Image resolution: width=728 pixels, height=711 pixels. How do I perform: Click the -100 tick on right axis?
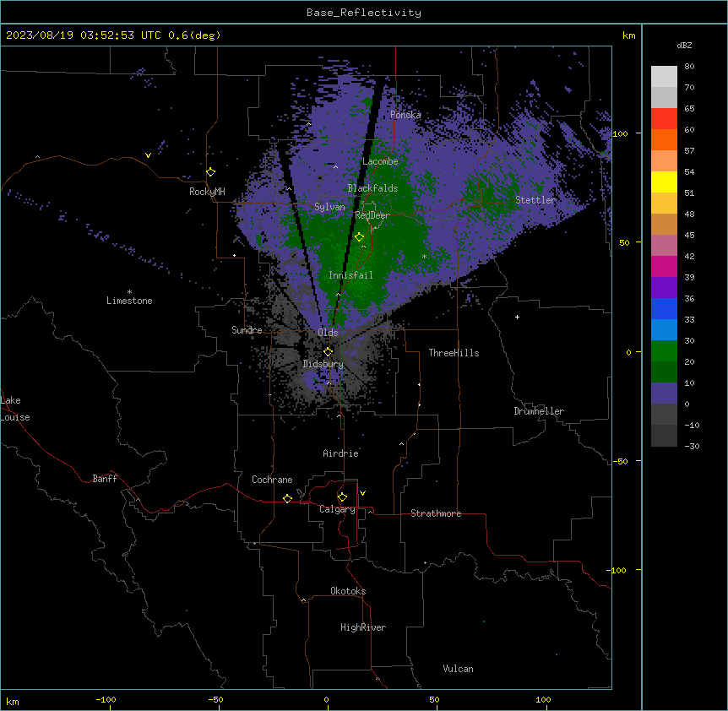(617, 570)
